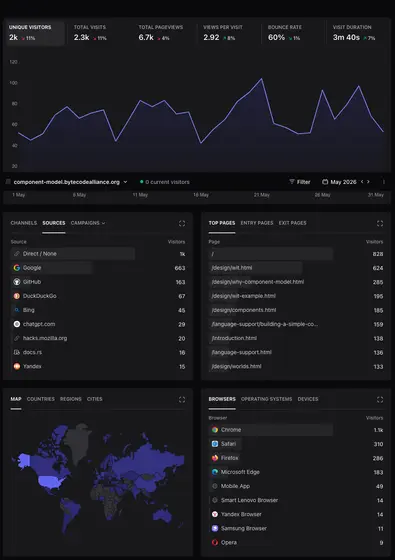The image size is (395, 560).
Task: Select the Map tab
Action: pyautogui.click(x=16, y=399)
